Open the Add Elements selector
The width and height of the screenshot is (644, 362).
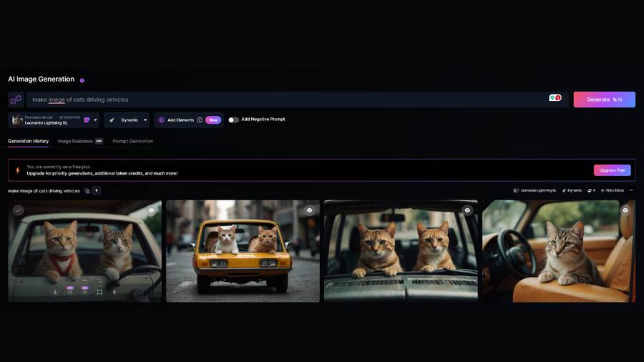(180, 120)
